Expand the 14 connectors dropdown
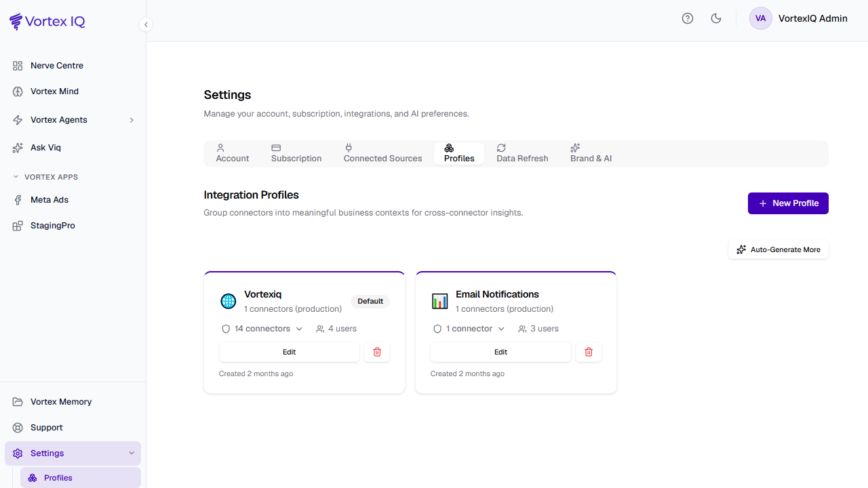This screenshot has height=488, width=868. click(x=262, y=329)
